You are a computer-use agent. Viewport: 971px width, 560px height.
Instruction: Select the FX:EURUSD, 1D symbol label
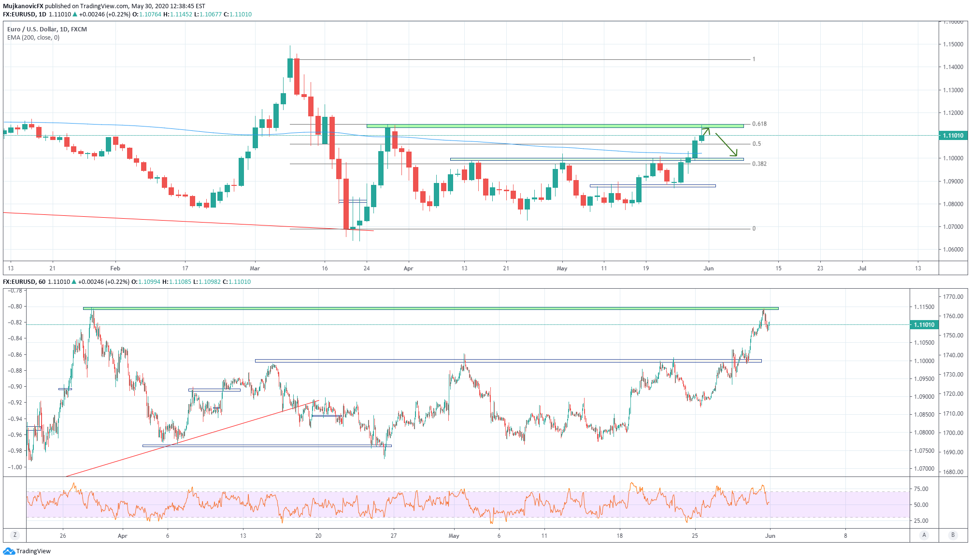click(x=25, y=14)
